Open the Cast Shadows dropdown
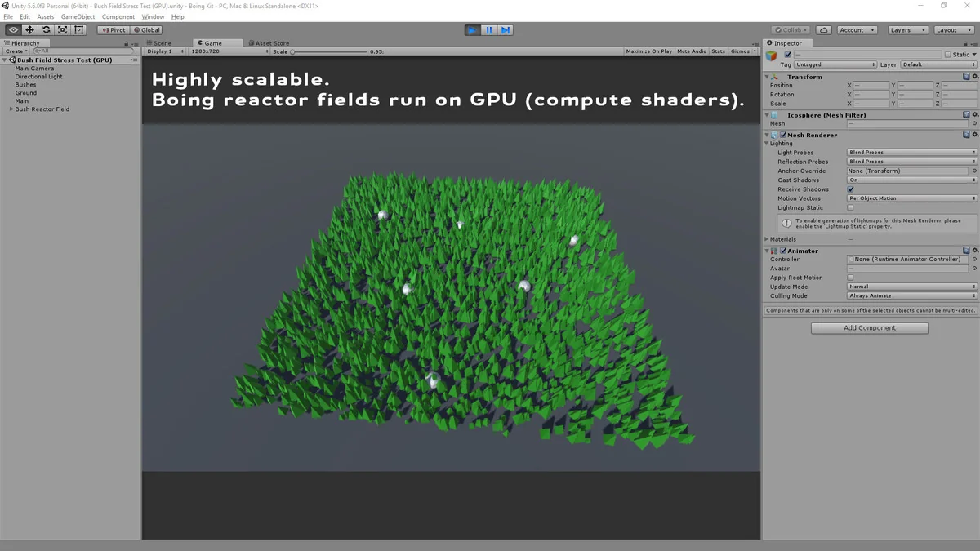Screen dimensions: 980x551 pyautogui.click(x=911, y=180)
